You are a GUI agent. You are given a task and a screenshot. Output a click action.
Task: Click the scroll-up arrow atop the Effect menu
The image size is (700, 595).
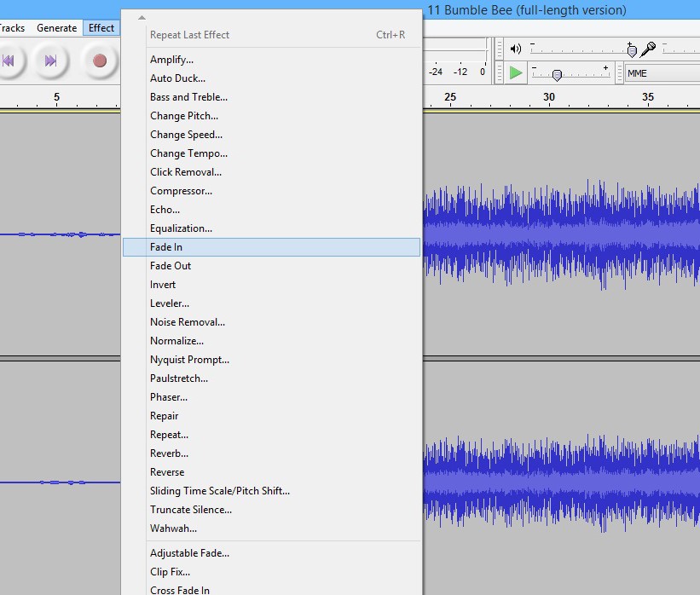click(142, 17)
